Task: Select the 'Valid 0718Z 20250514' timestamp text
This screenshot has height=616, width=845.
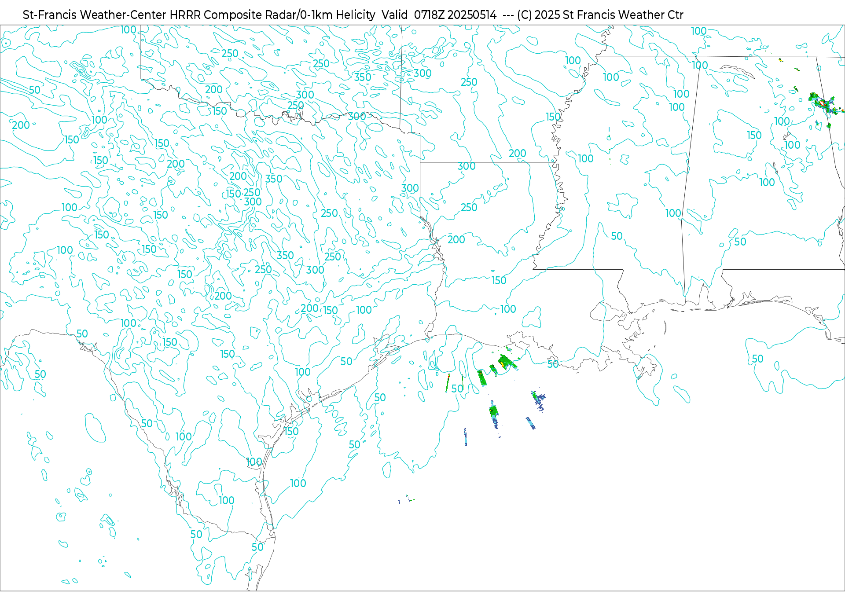Action: (x=439, y=15)
